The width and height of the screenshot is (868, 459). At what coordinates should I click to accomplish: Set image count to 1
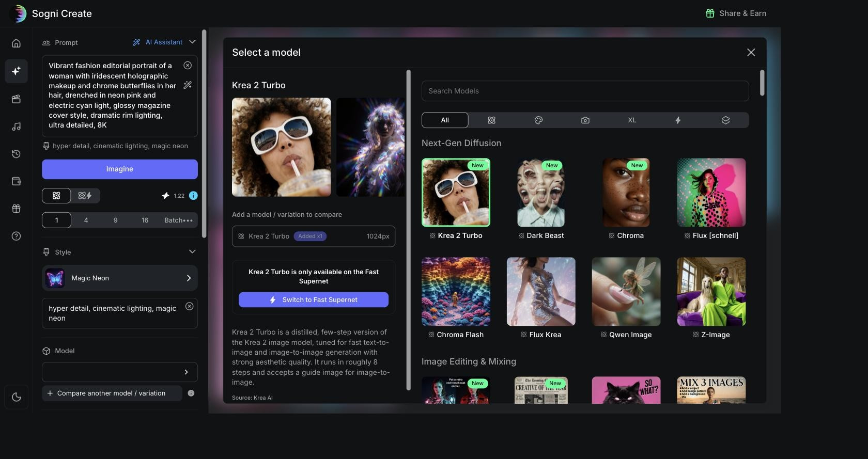point(57,220)
